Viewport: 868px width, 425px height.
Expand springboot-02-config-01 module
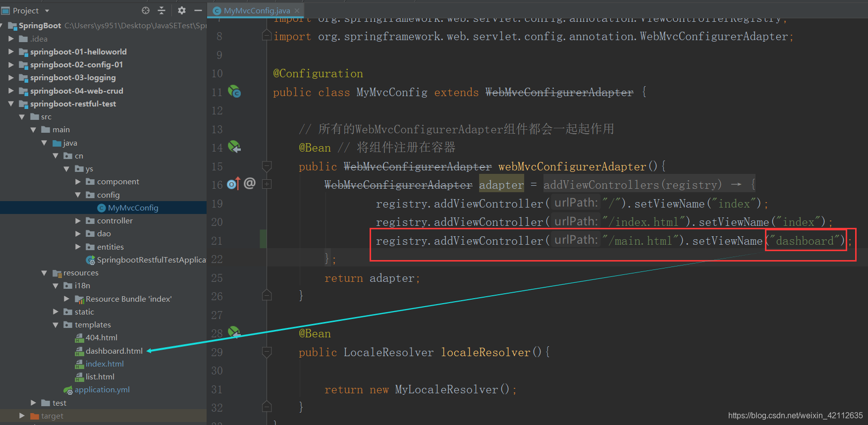[x=11, y=64]
